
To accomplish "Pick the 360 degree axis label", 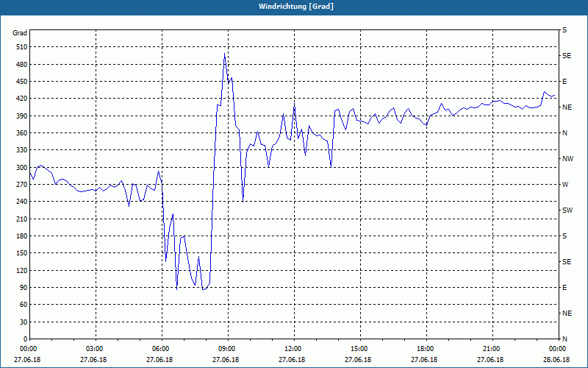I will pyautogui.click(x=21, y=133).
